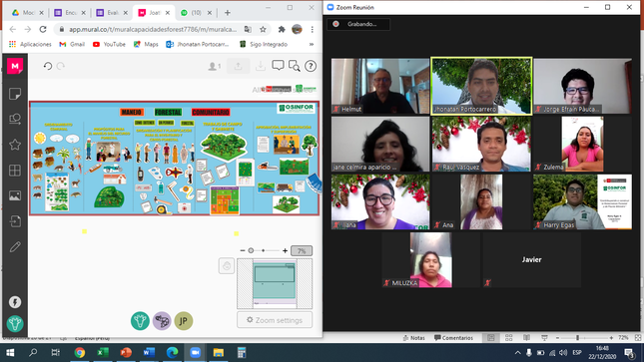Click the green deer collaborator avatar at bottom

tap(140, 321)
